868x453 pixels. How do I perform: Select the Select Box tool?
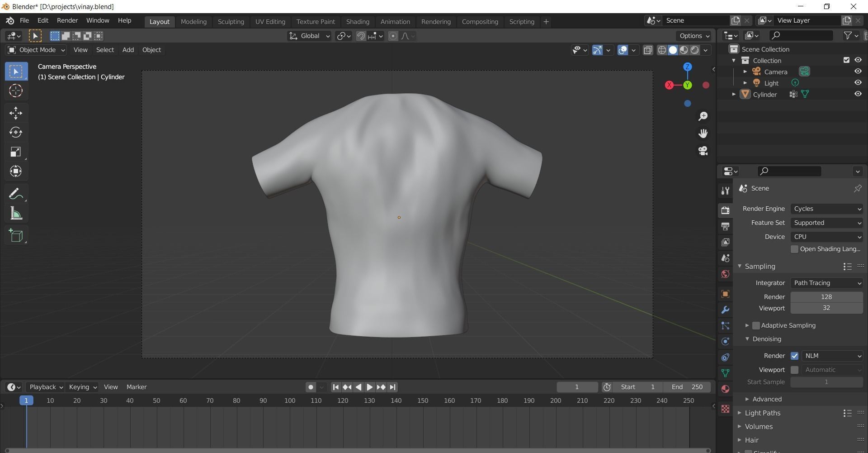point(16,72)
